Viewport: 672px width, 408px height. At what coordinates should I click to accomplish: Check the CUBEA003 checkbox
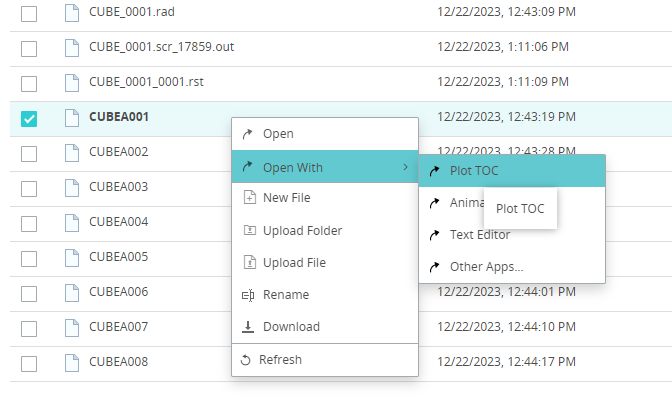(29, 188)
